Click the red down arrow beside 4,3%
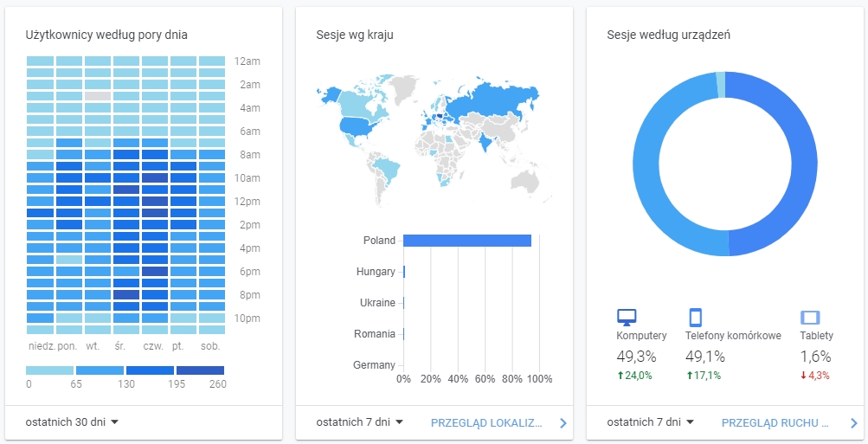 (x=803, y=376)
